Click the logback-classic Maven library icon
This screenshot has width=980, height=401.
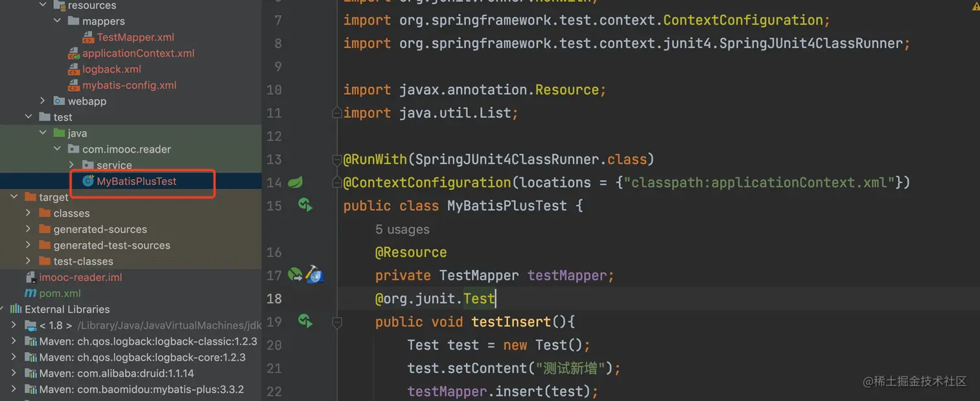point(30,341)
